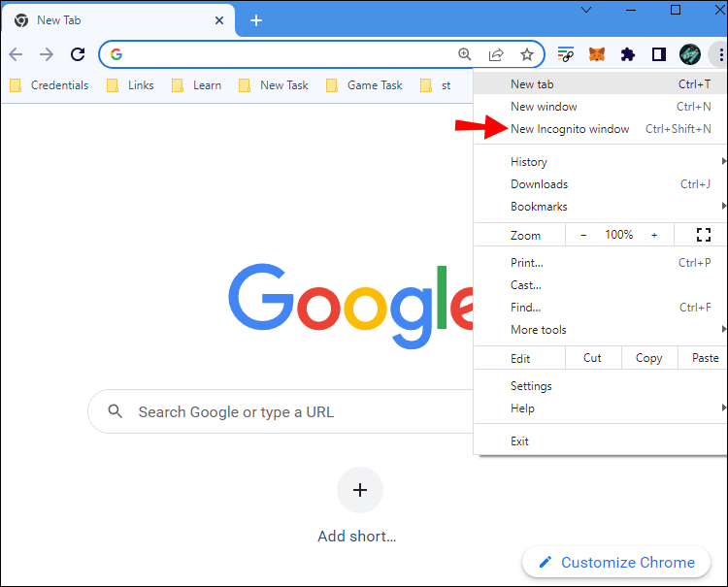This screenshot has height=587, width=728.
Task: Click Customize Chrome button
Action: 616,562
